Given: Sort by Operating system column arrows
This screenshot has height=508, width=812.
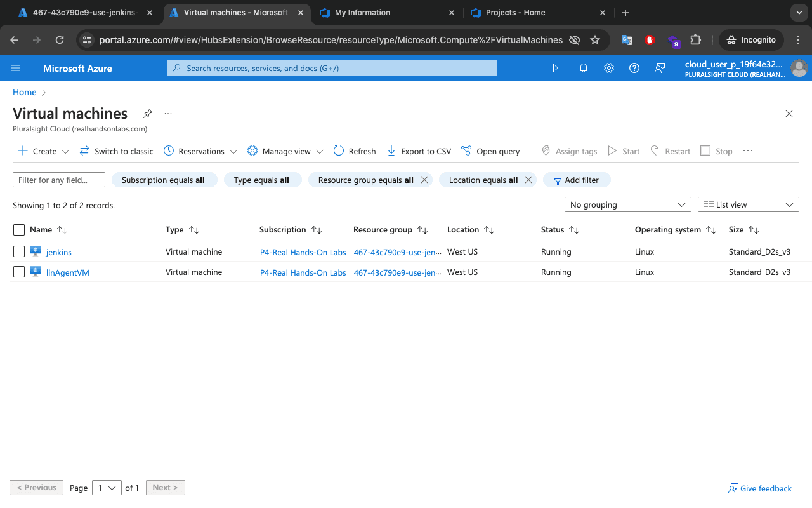Looking at the screenshot, I should point(711,230).
